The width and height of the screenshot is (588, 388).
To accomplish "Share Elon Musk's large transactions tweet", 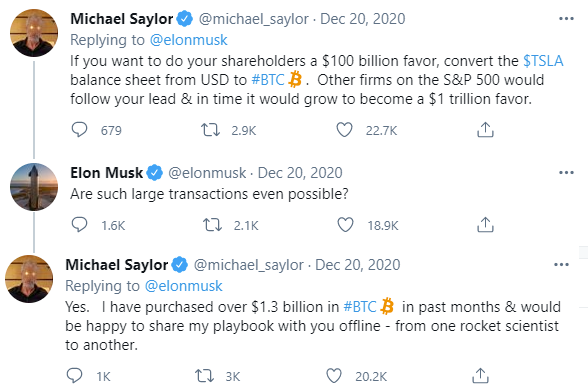I will (485, 225).
